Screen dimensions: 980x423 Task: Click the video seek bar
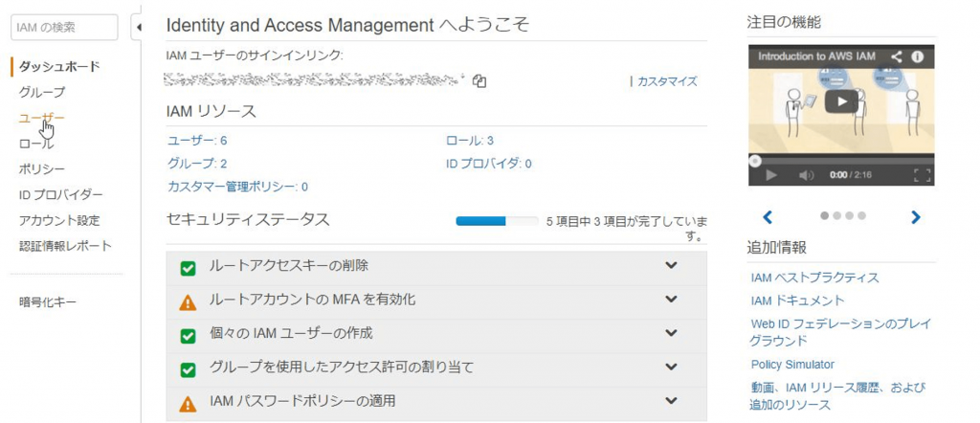[841, 161]
